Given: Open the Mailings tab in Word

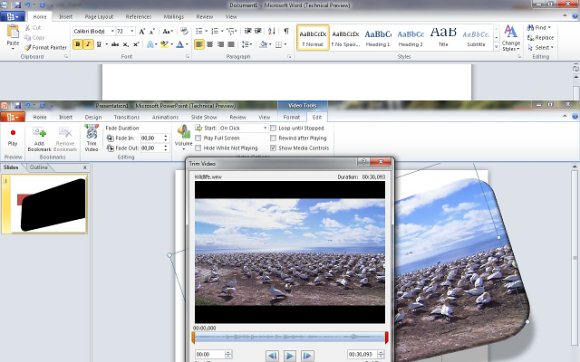Looking at the screenshot, I should [173, 17].
